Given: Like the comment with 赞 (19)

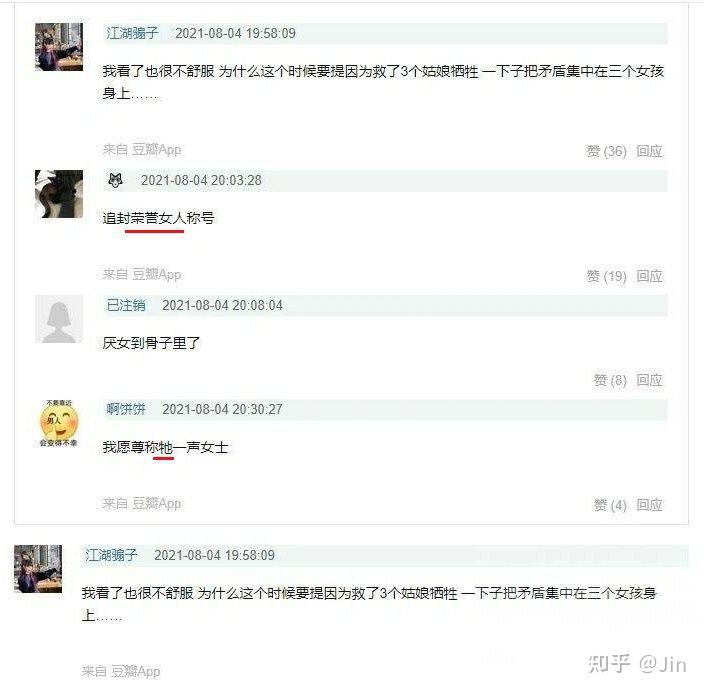Looking at the screenshot, I should point(606,276).
